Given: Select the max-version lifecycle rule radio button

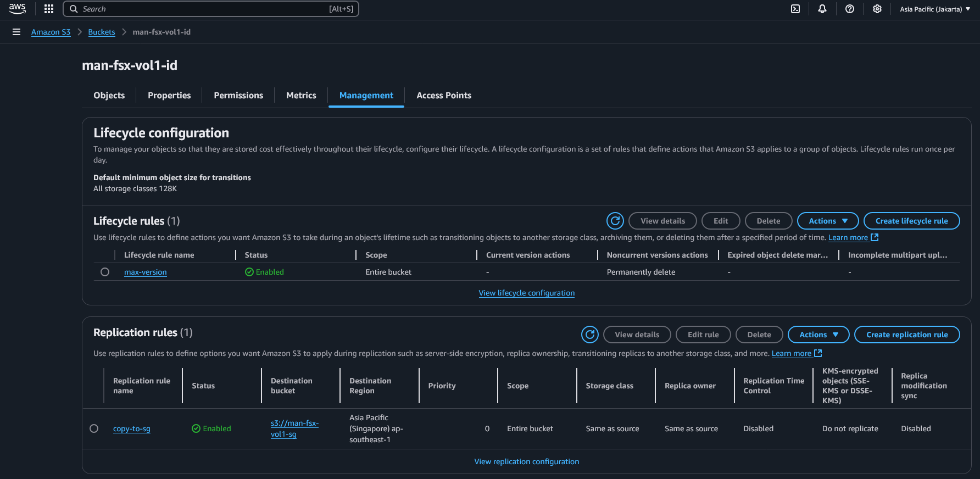Looking at the screenshot, I should (105, 272).
